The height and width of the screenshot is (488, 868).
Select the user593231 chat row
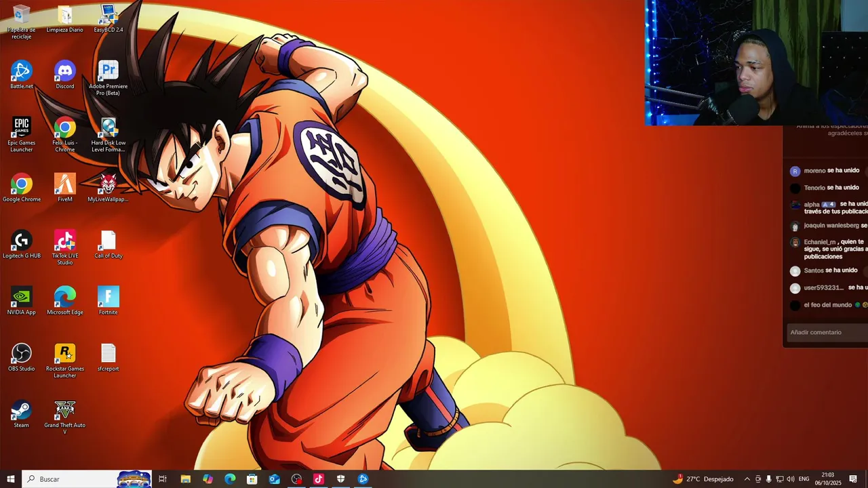pyautogui.click(x=829, y=287)
